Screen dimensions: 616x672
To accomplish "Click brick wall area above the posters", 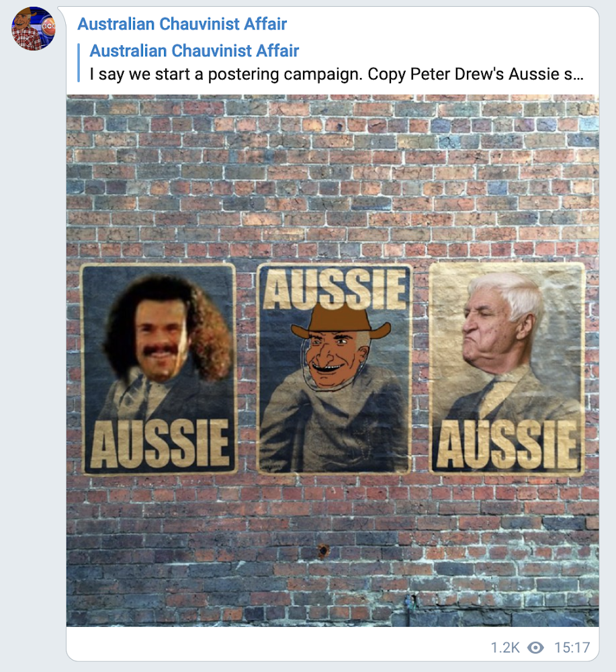I will click(x=333, y=178).
